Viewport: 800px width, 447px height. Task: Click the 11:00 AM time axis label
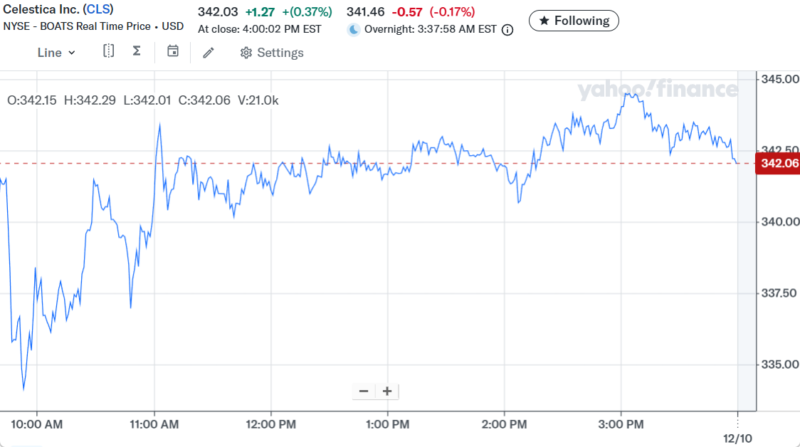[x=155, y=423]
